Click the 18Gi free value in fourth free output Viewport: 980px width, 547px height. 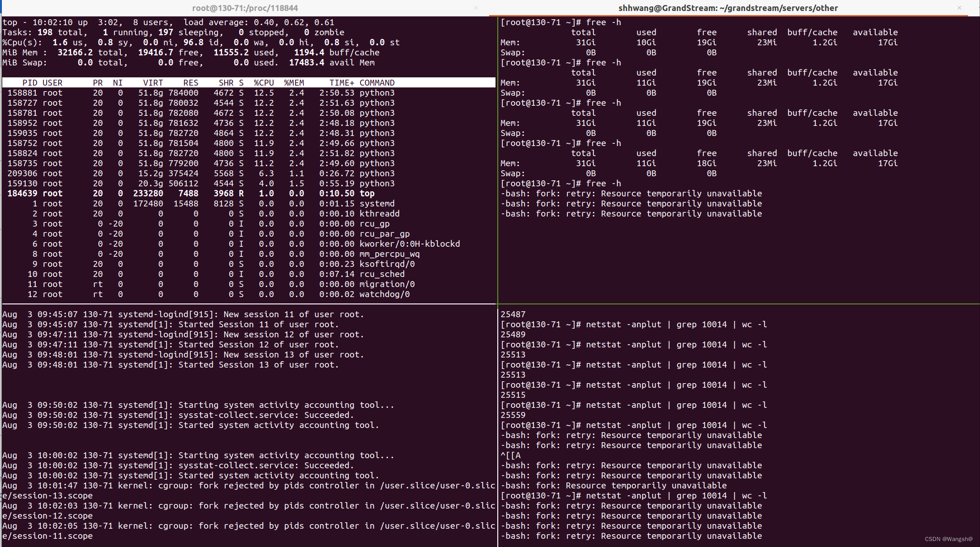(x=707, y=163)
